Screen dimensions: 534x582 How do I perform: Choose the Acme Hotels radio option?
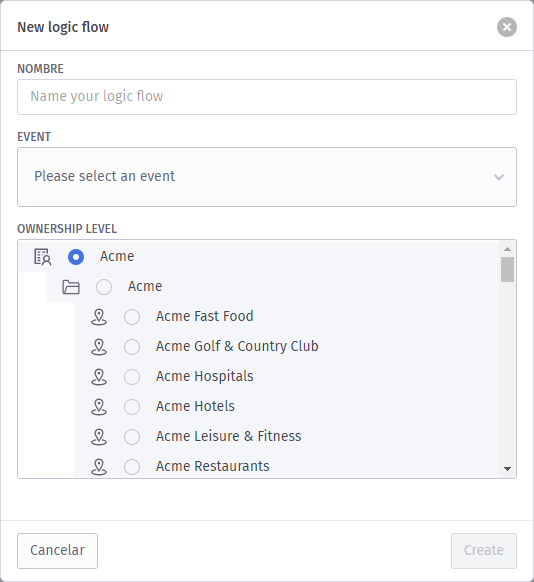[x=132, y=407]
